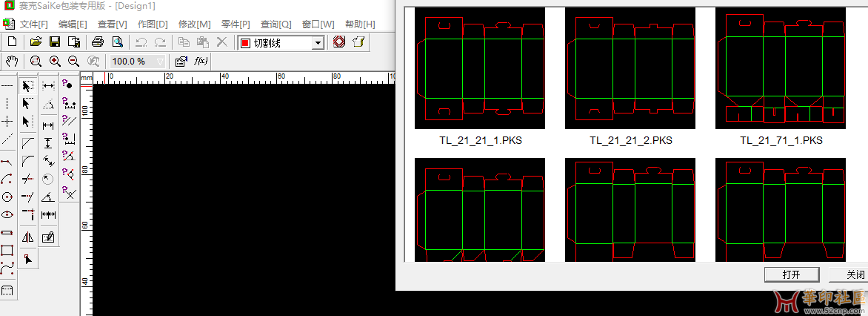Select the circle drawing tool in left toolbar
Image resolution: width=868 pixels, height=316 pixels.
pyautogui.click(x=7, y=197)
